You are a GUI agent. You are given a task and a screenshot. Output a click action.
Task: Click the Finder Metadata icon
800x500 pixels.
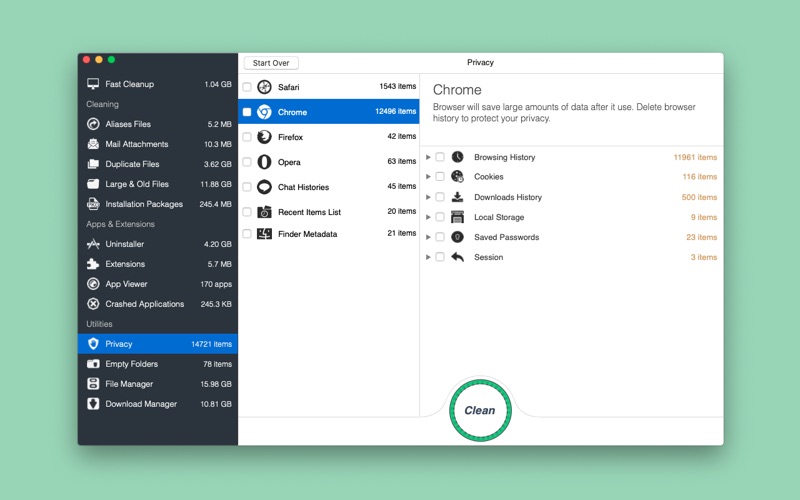point(264,234)
